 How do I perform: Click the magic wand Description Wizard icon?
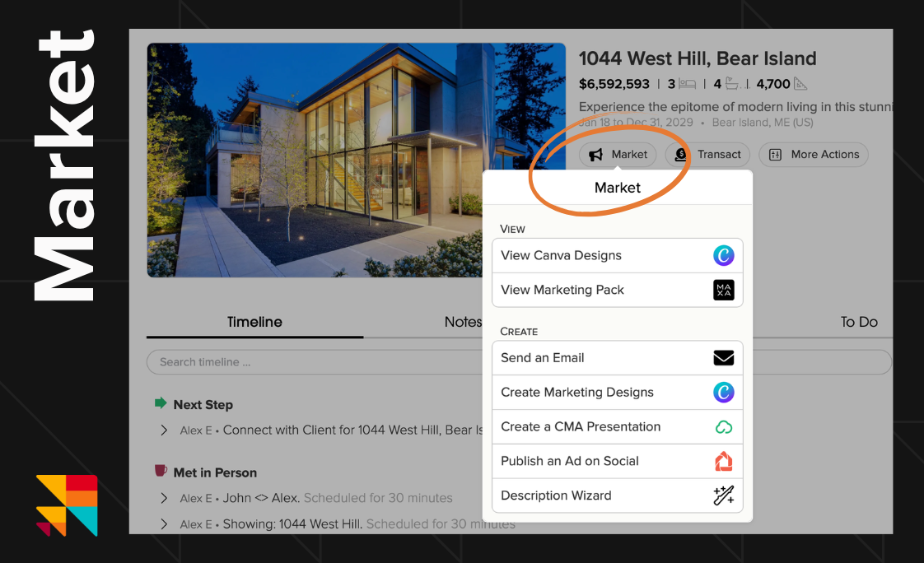click(x=723, y=496)
